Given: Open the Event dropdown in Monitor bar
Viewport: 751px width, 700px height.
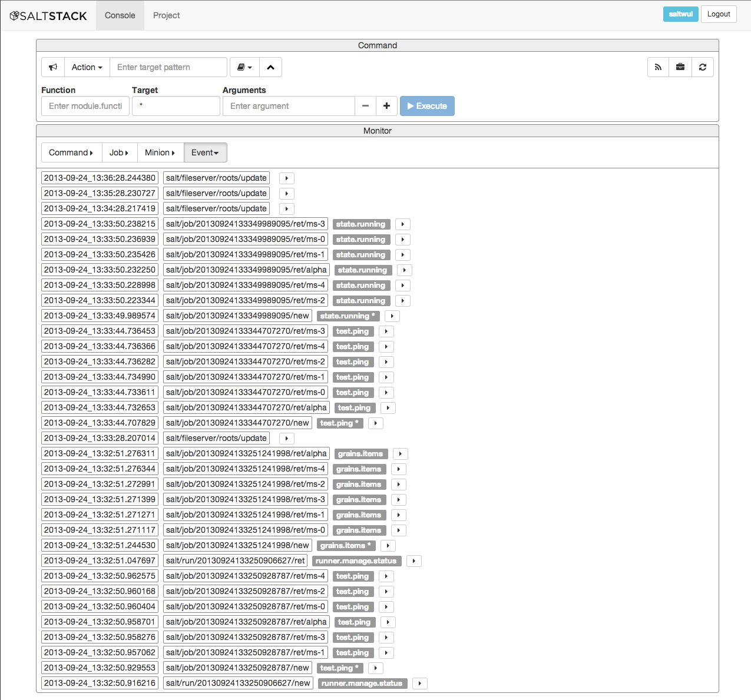Looking at the screenshot, I should point(205,152).
